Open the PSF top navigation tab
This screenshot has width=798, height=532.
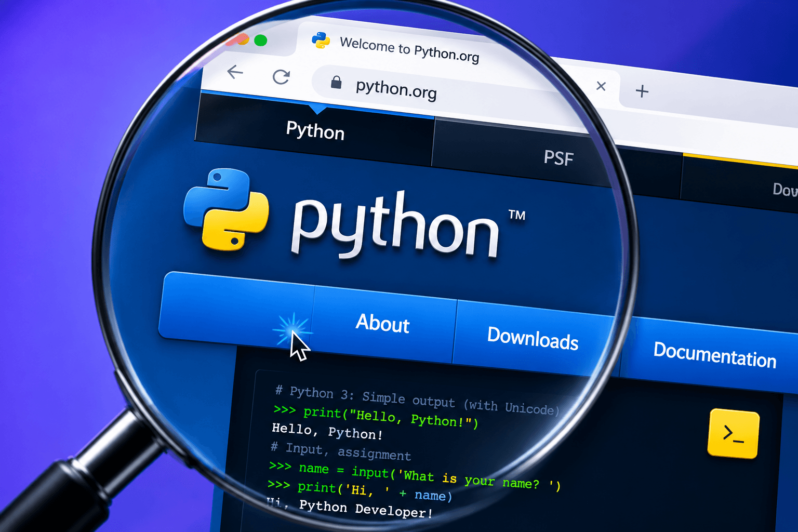click(x=558, y=157)
